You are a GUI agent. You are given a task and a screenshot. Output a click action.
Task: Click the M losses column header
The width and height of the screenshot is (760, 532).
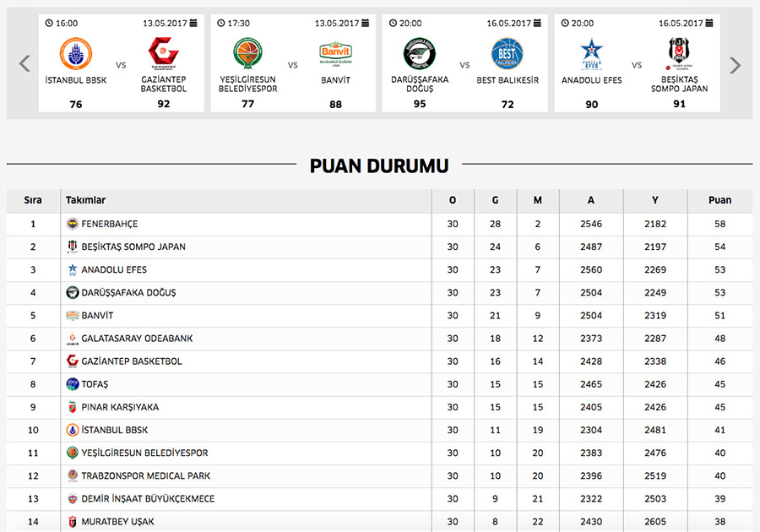pyautogui.click(x=538, y=200)
